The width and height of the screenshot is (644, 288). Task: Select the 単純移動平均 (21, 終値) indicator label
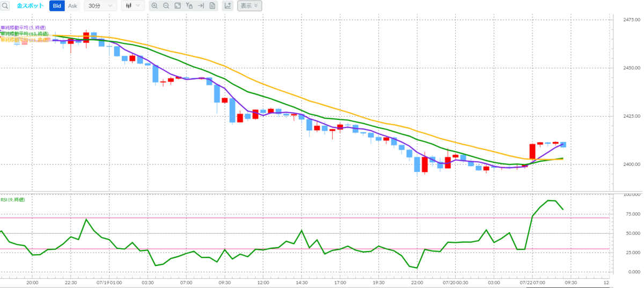pos(24,40)
